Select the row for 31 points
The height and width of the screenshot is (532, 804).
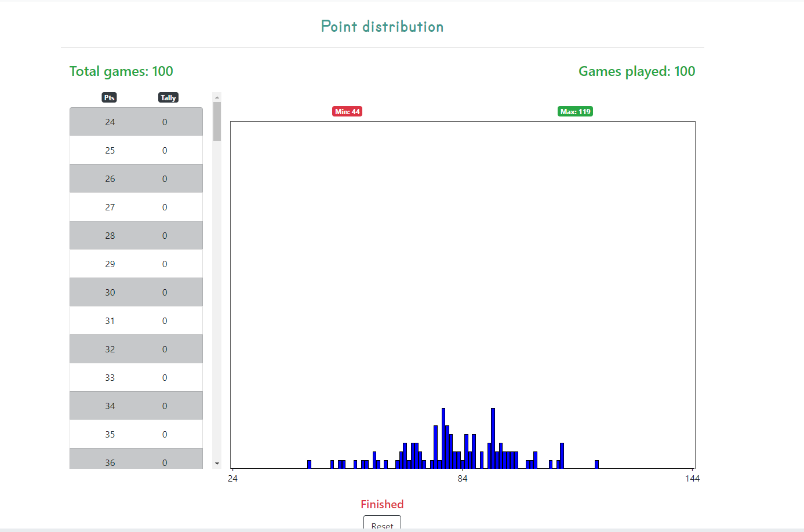[x=136, y=320]
